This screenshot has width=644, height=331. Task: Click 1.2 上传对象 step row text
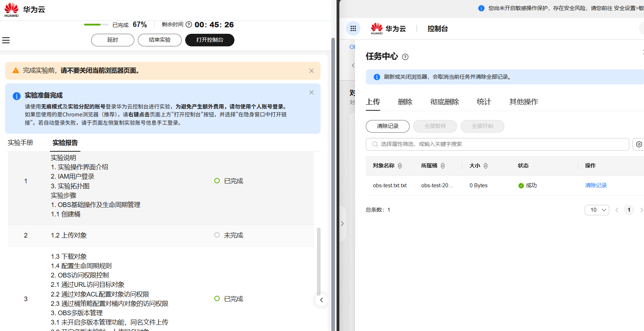69,235
